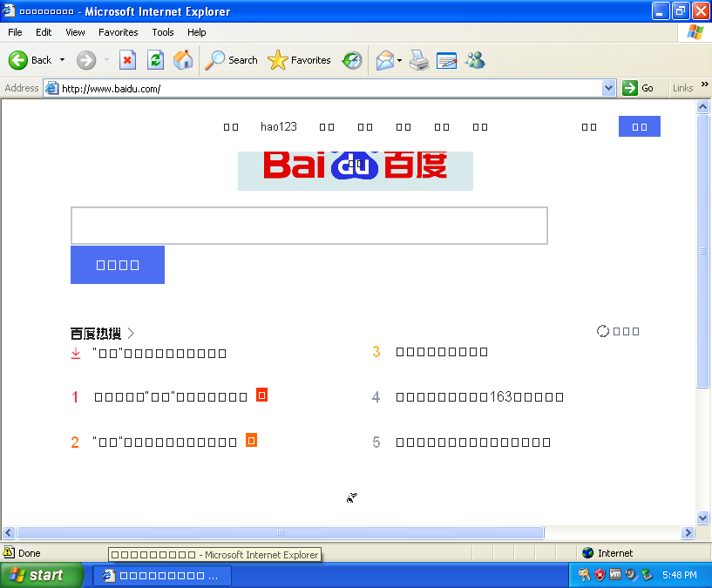Open the History clock icon
The height and width of the screenshot is (588, 712).
click(352, 60)
